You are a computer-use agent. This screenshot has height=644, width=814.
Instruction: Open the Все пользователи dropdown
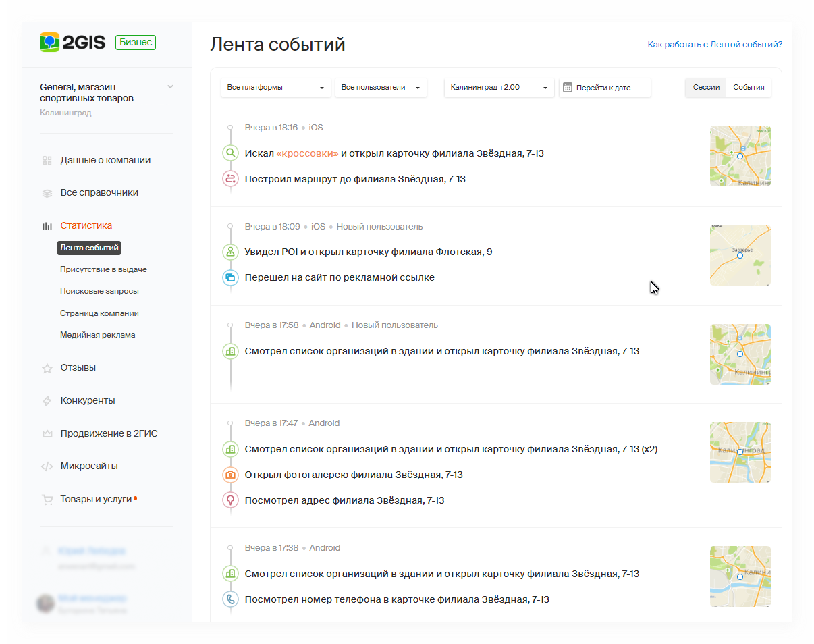pyautogui.click(x=381, y=87)
